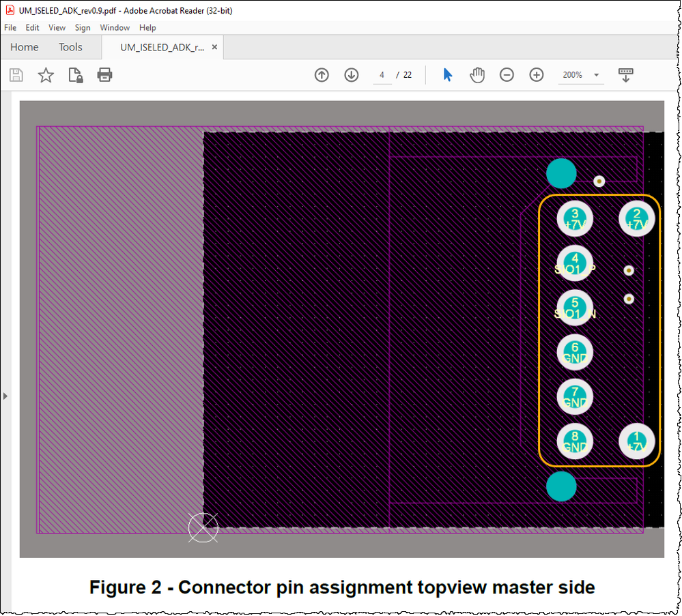Switch to the Home tab
This screenshot has width=682, height=616.
(24, 47)
